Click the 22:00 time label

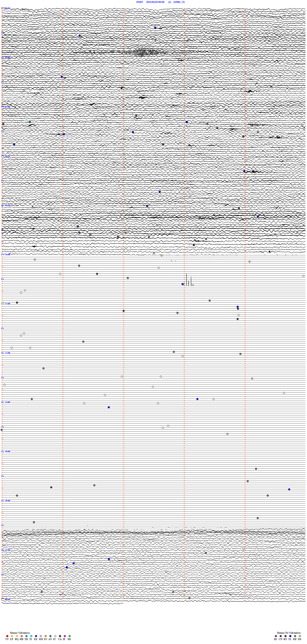pos(8,550)
